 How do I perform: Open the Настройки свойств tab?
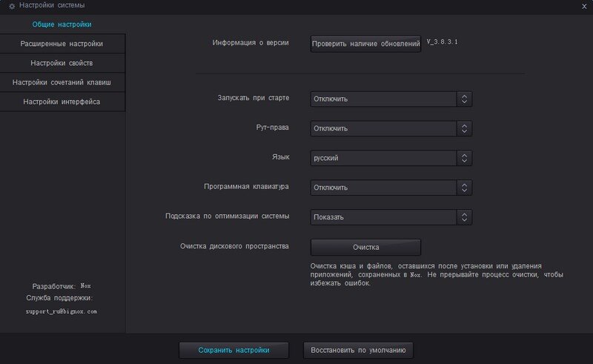[62, 63]
